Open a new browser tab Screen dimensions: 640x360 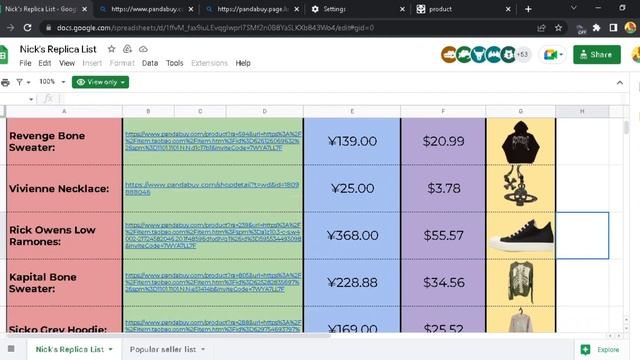528,9
